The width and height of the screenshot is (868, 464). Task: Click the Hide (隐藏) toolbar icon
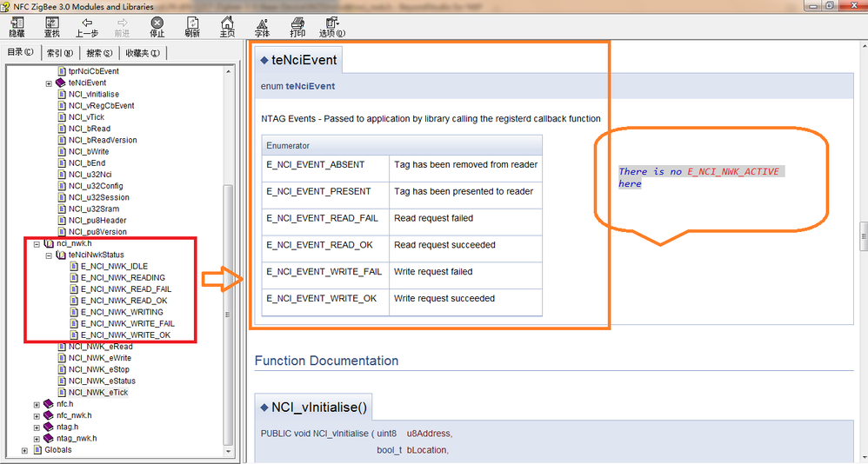17,27
